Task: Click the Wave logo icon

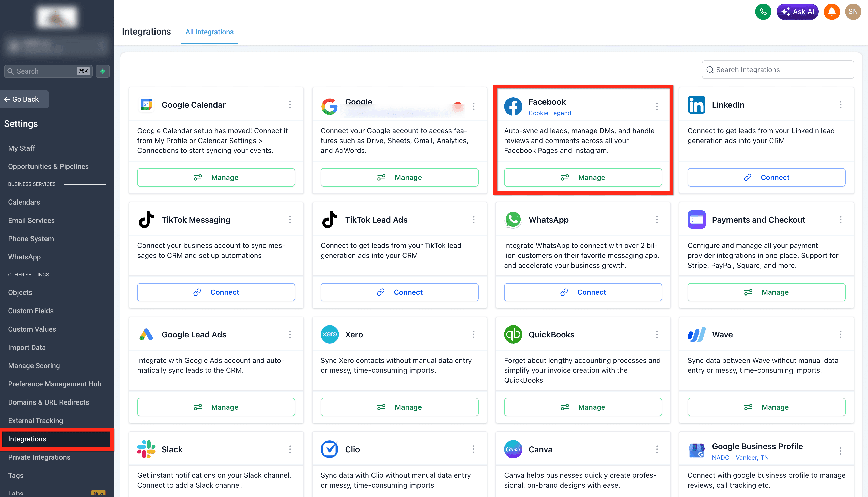Action: (x=696, y=334)
